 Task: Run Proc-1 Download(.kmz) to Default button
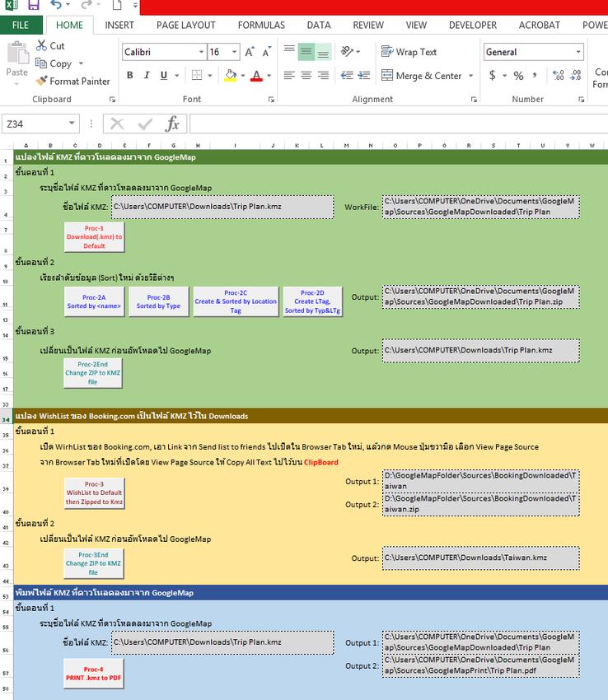pos(94,237)
